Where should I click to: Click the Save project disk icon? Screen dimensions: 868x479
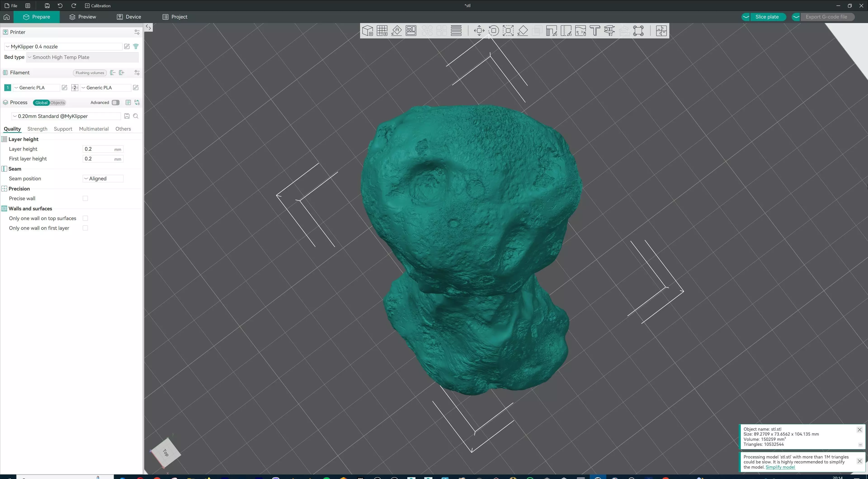click(47, 6)
